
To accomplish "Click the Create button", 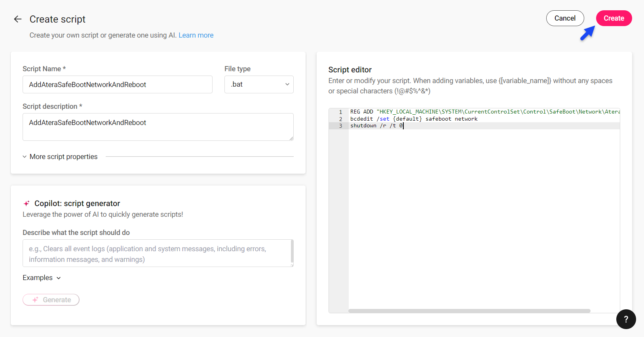I will (614, 18).
